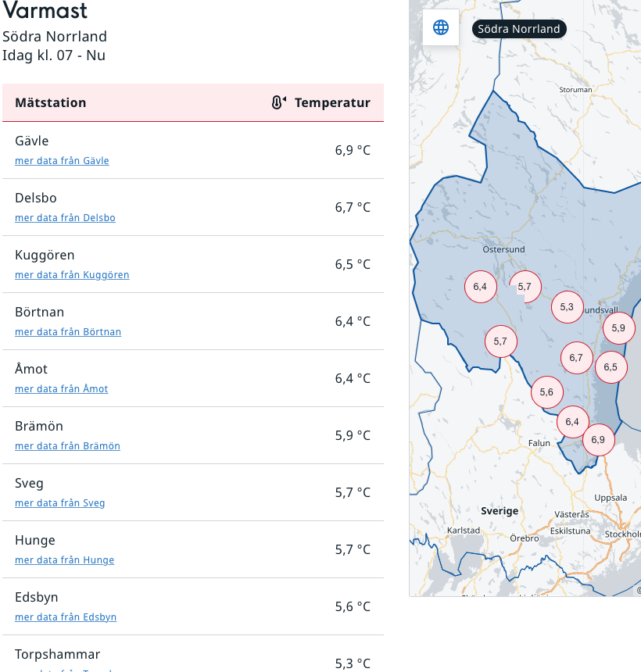Screen dimensions: 641x672
Task: Follow the 'mer data från Kuggören' link
Action: pyautogui.click(x=72, y=275)
